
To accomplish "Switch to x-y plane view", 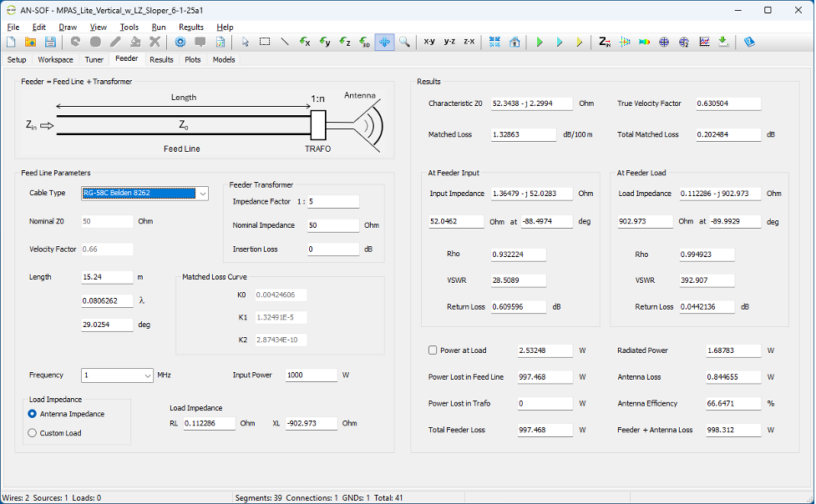I will tap(429, 42).
